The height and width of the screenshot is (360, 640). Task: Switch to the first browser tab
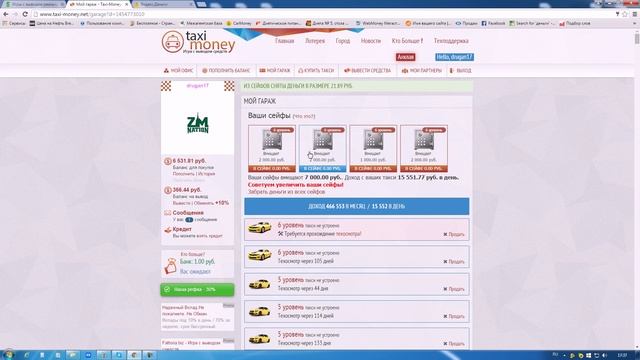(34, 4)
